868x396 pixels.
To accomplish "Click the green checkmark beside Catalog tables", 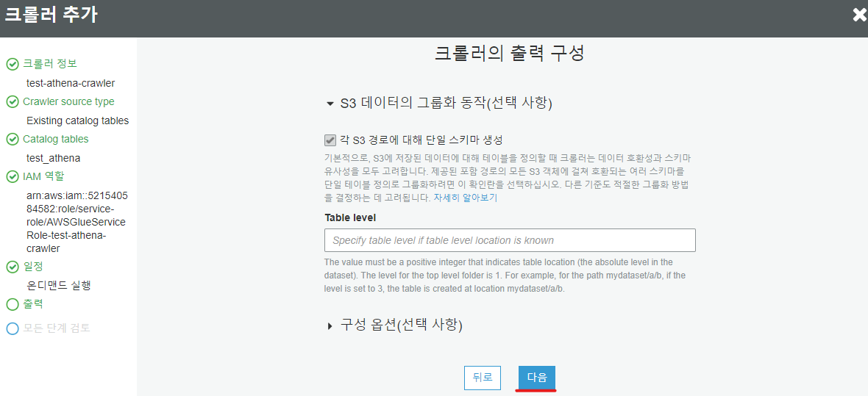I will coord(13,140).
